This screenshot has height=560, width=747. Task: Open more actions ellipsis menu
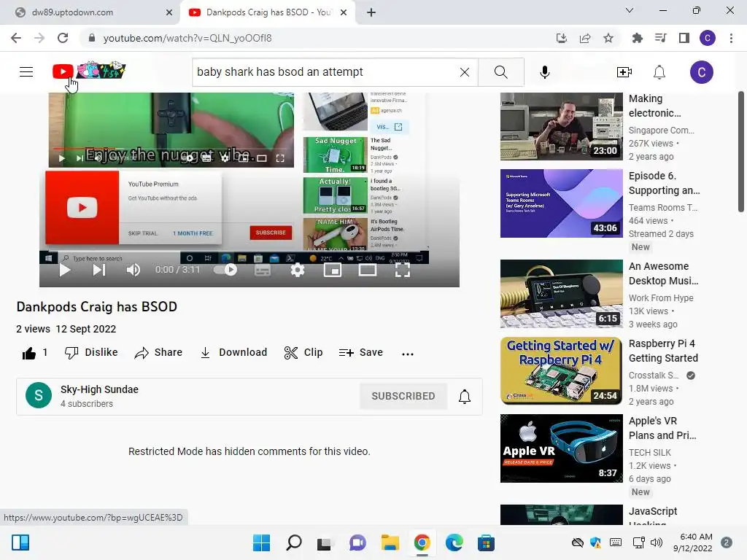click(407, 354)
